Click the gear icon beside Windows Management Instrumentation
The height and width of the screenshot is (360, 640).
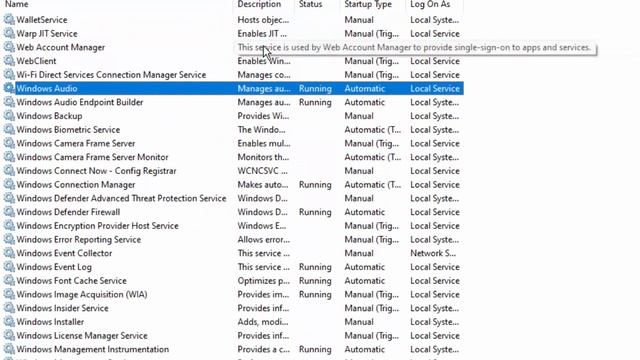coord(9,349)
